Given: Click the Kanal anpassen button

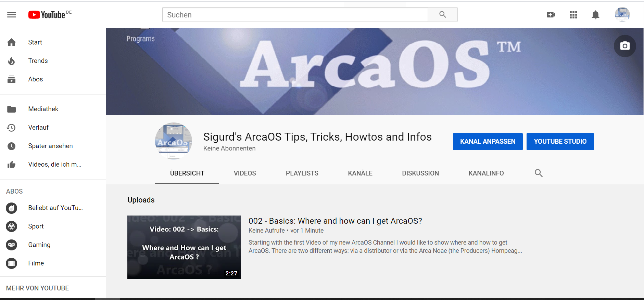Looking at the screenshot, I should 488,142.
